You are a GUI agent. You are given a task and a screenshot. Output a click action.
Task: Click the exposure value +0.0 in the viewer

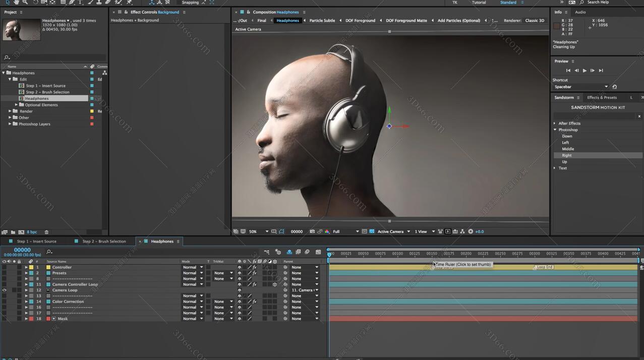pos(479,231)
